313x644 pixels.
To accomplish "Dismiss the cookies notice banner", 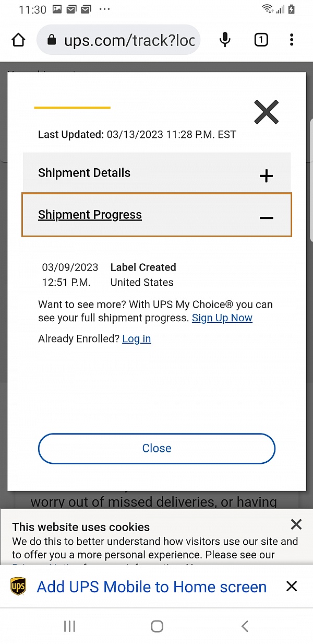I will tap(296, 524).
